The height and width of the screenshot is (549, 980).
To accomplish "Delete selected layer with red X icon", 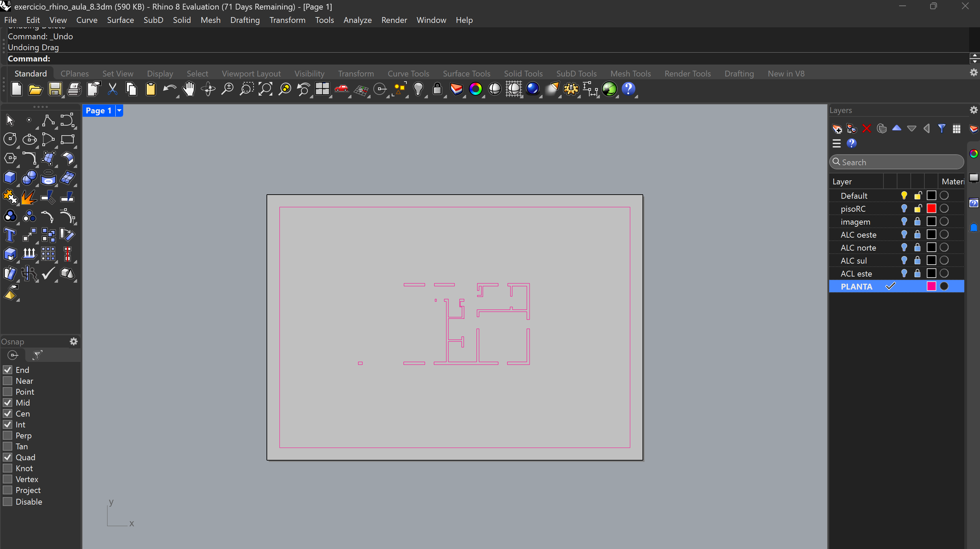I will pyautogui.click(x=867, y=128).
